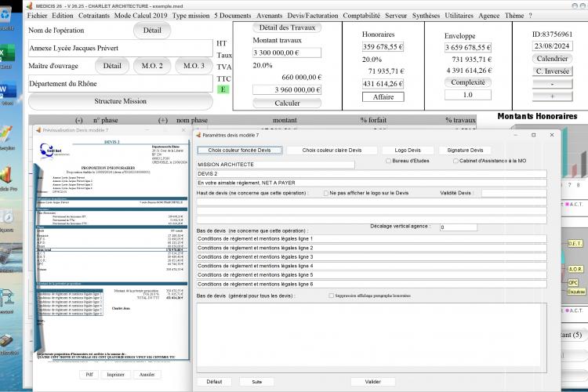This screenshot has width=588, height=392.
Task: Click the Complexité value 1.0 field
Action: [467, 96]
